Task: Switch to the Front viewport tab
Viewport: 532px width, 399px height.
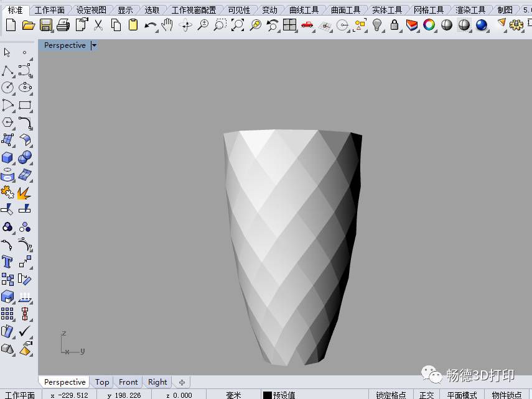Action: point(128,382)
